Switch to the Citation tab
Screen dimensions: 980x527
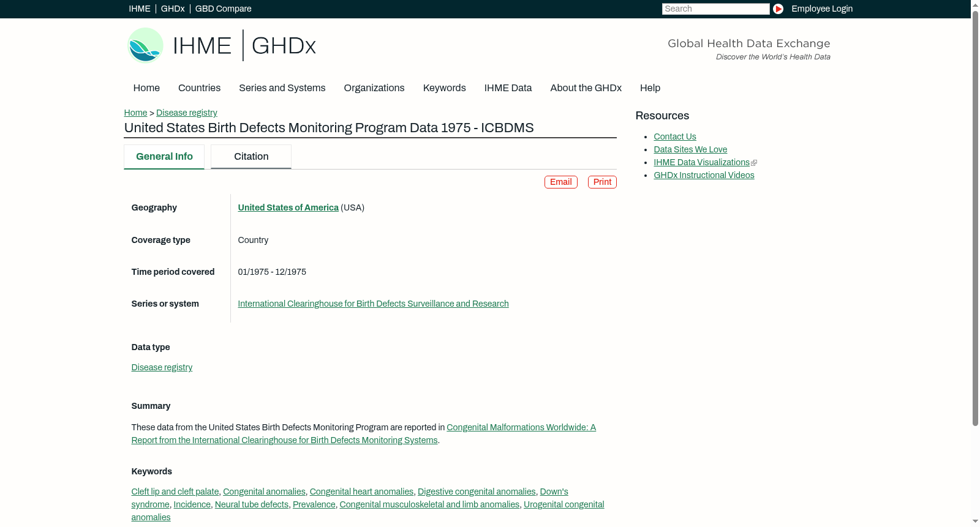pyautogui.click(x=251, y=157)
